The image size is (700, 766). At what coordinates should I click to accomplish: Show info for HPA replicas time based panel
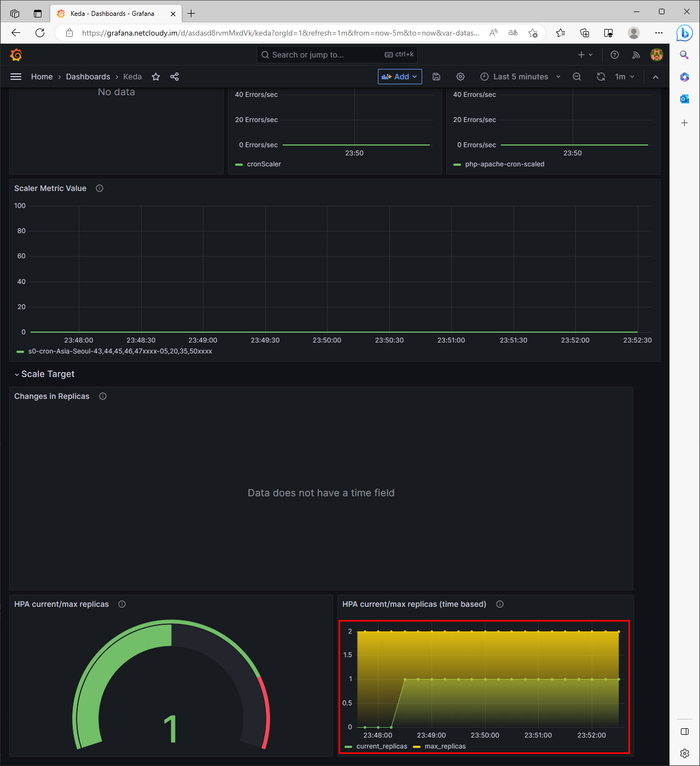[500, 604]
